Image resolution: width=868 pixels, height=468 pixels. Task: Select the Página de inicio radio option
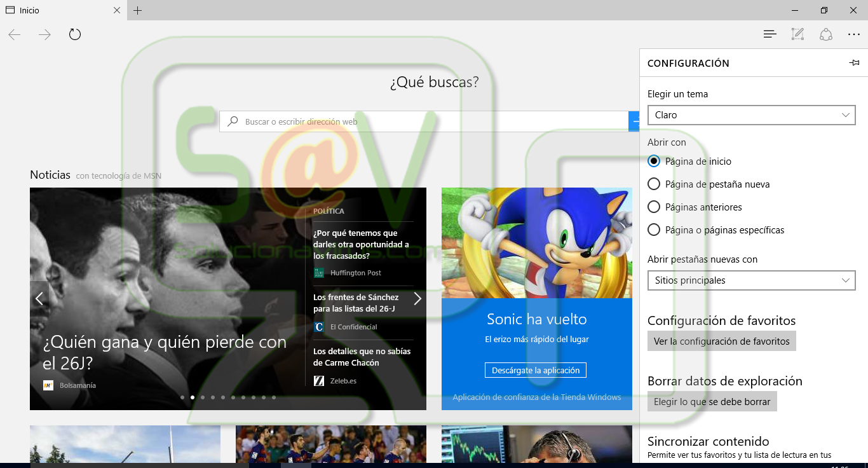pyautogui.click(x=654, y=161)
